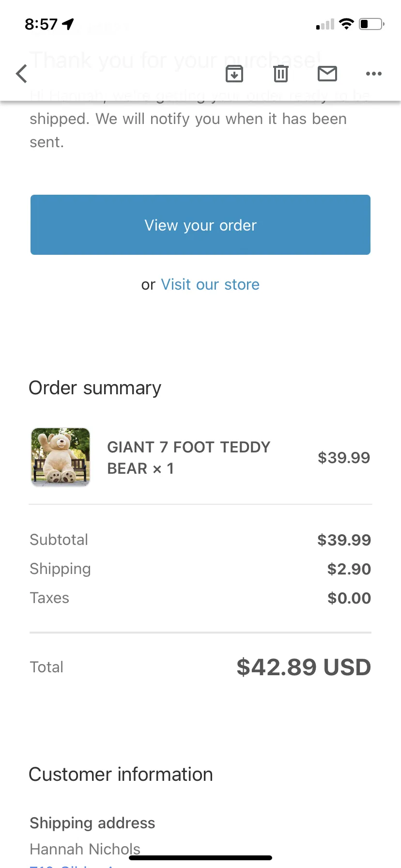This screenshot has width=401, height=868.
Task: Tap the 8:57 clock in status bar
Action: point(41,24)
